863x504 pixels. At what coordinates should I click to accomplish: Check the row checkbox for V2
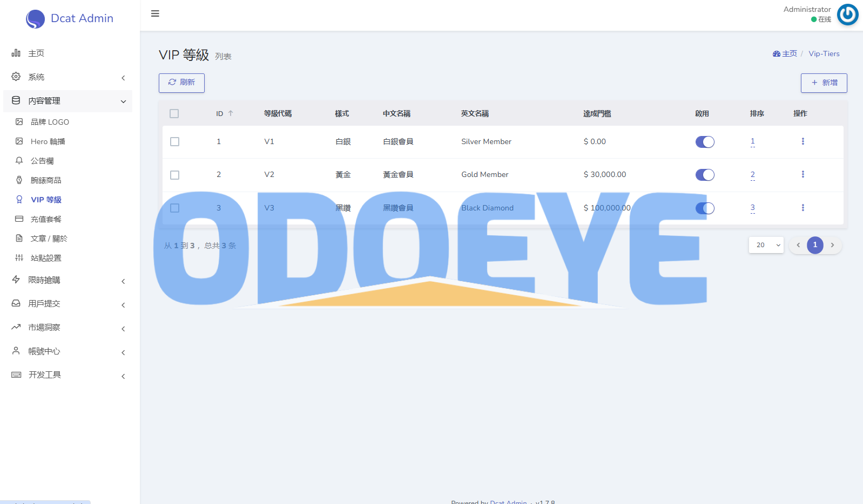pos(174,175)
